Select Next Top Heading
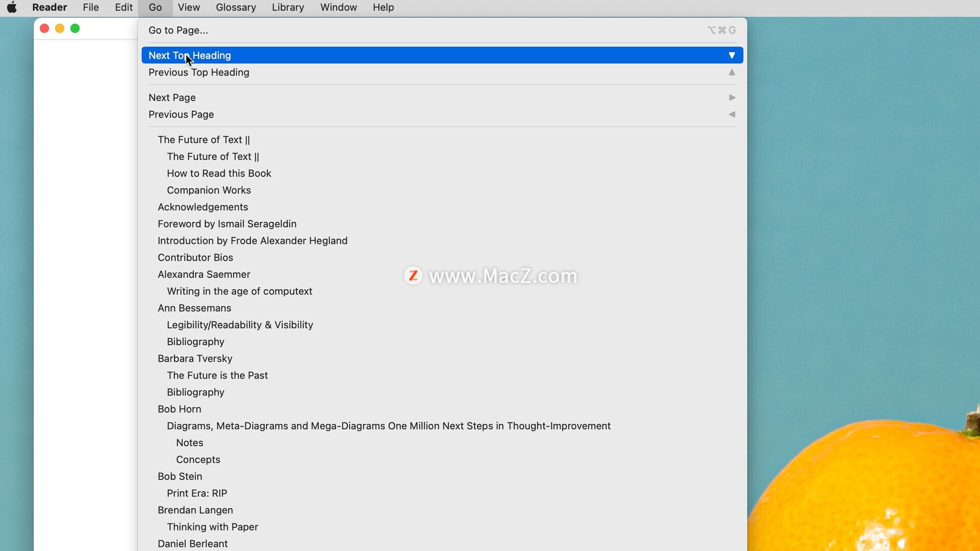 click(x=442, y=55)
